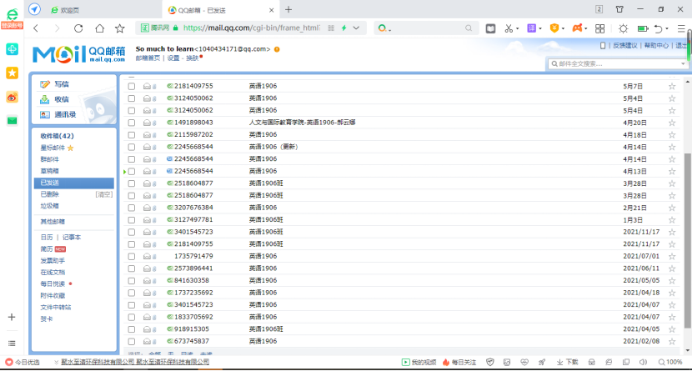The width and height of the screenshot is (693, 371).
Task: Open the mail 人文与国际教育学院 subject
Action: click(302, 122)
